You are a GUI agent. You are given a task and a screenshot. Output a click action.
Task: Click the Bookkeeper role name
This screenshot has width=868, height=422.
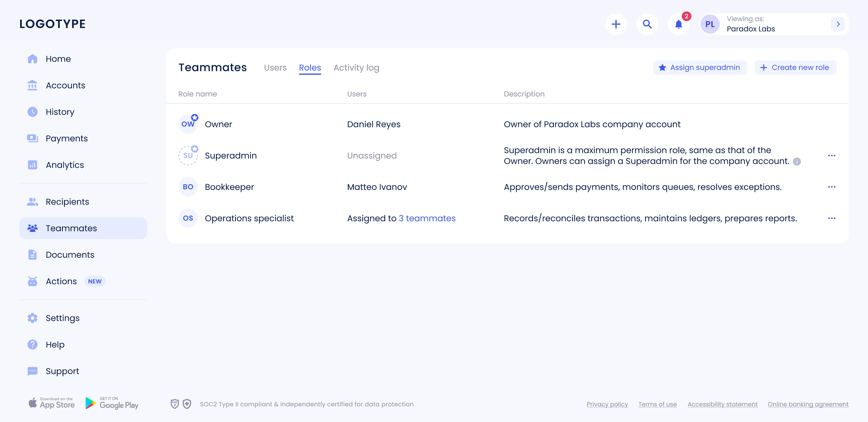229,187
